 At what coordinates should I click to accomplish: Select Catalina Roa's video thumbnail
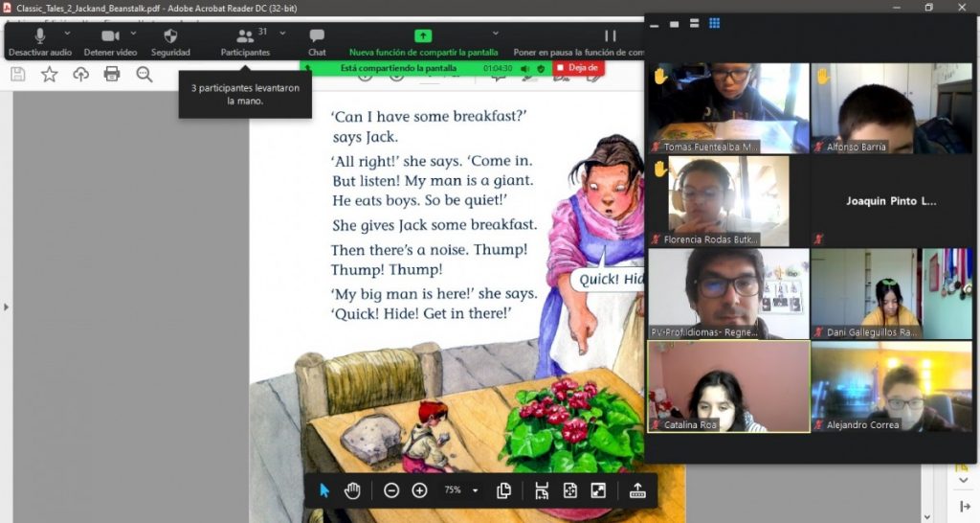click(x=728, y=386)
